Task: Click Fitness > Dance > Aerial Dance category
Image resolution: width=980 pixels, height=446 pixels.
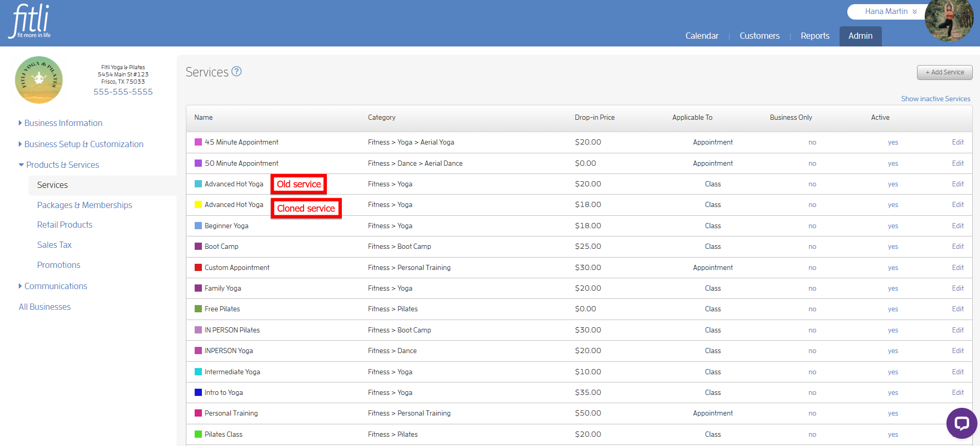Action: [415, 163]
